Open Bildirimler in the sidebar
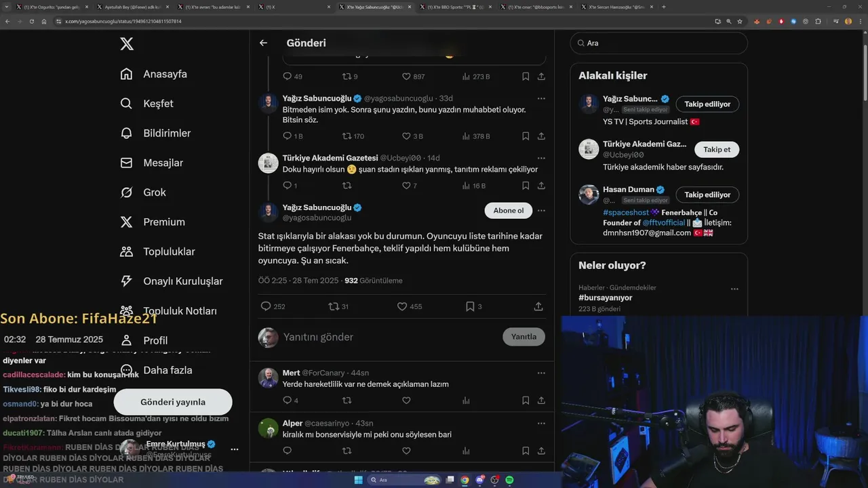 pos(155,134)
